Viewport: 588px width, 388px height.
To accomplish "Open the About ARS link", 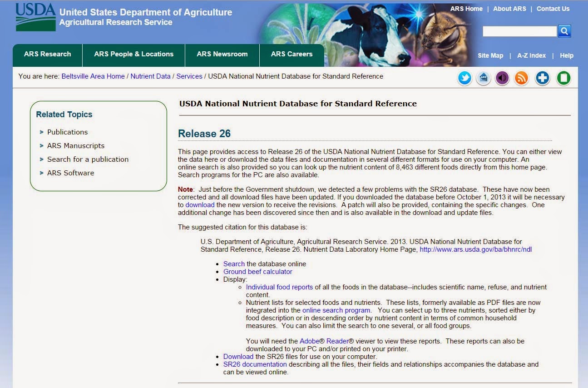I will pos(509,9).
